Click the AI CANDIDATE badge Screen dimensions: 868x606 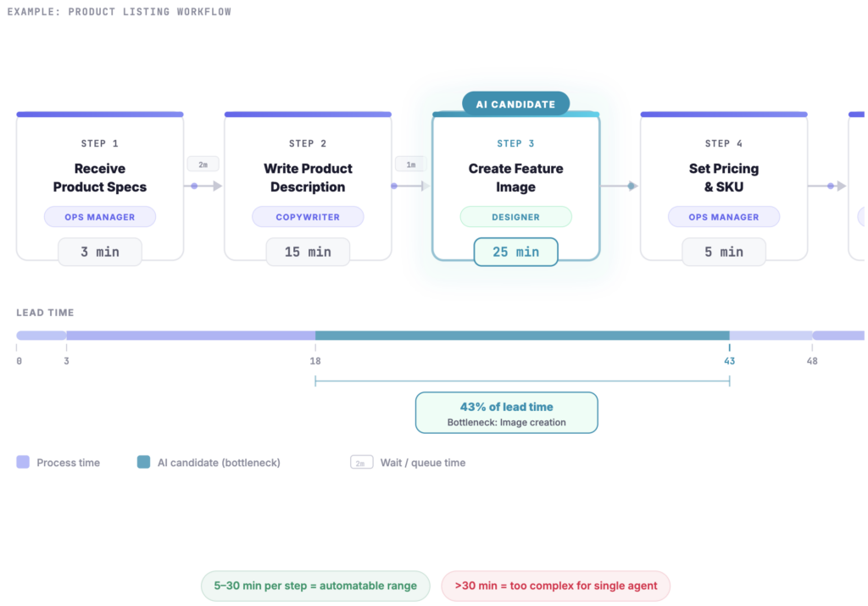click(515, 104)
